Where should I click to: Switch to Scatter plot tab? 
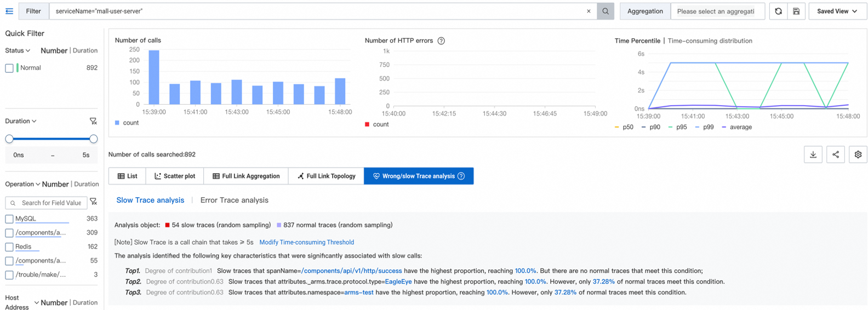(175, 176)
